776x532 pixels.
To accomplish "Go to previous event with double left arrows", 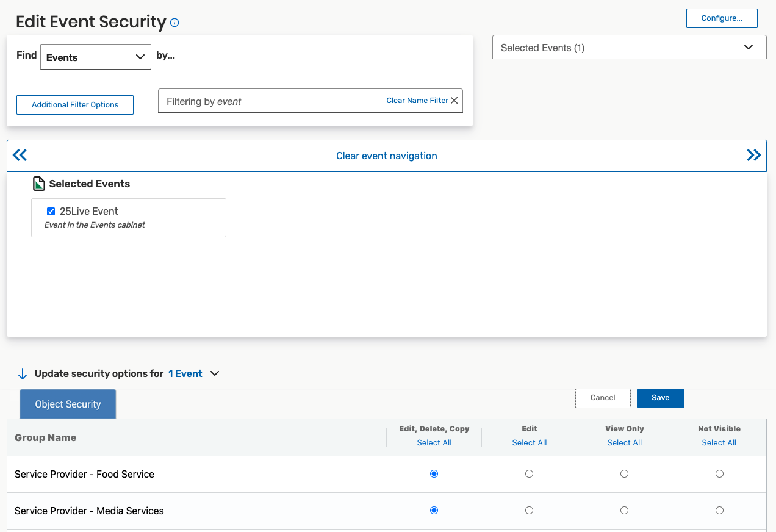I will (20, 156).
